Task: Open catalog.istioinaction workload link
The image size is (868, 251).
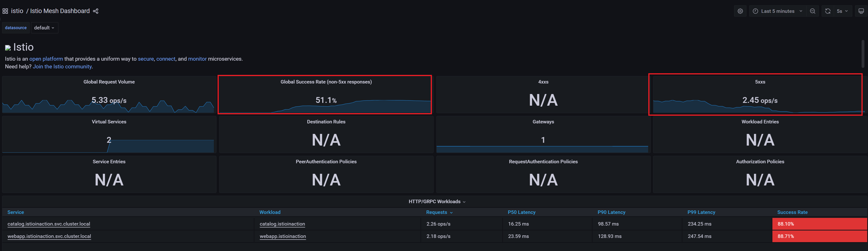Action: 282,224
